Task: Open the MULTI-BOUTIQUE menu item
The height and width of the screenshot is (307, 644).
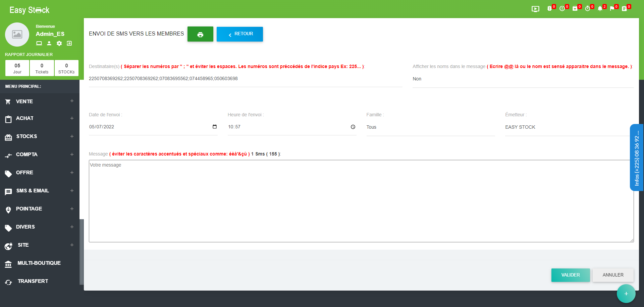Action: 39,263
